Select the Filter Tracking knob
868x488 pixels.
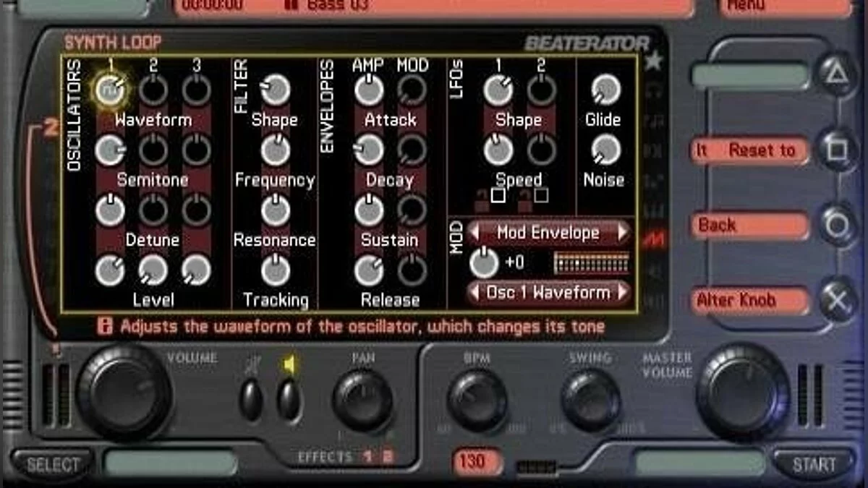(x=275, y=270)
